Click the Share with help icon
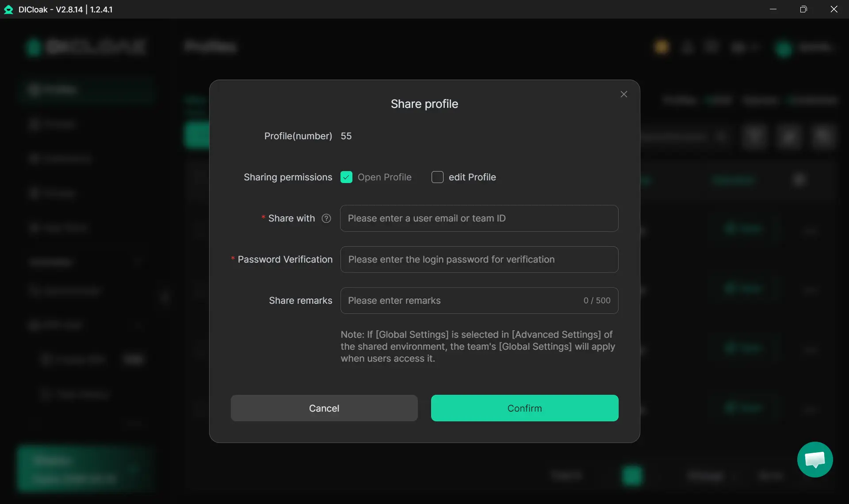Image resolution: width=849 pixels, height=504 pixels. pos(326,218)
